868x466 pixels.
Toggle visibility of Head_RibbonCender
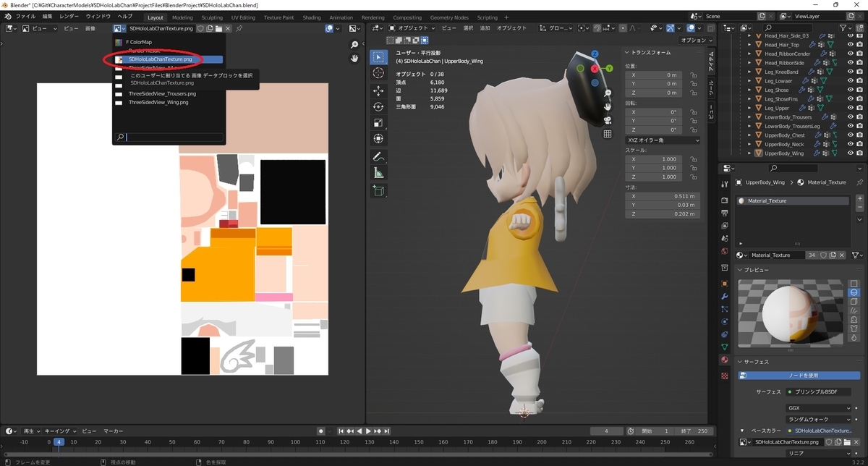pos(851,54)
